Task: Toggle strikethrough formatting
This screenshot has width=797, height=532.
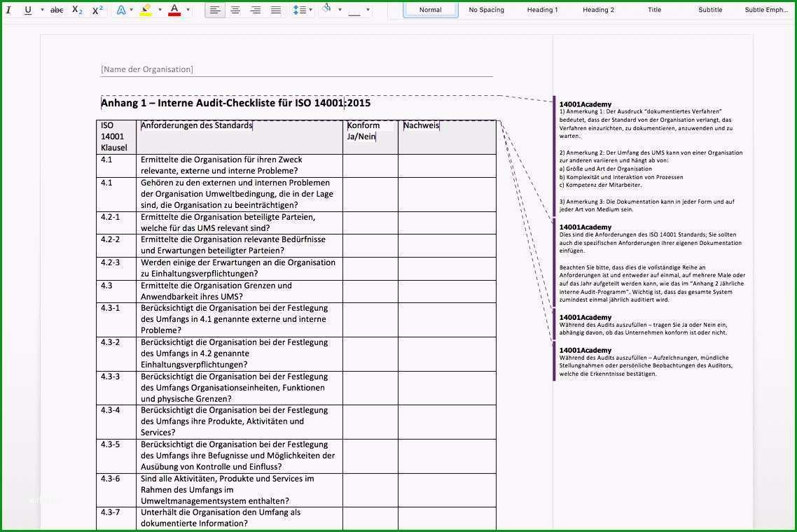Action: tap(57, 10)
